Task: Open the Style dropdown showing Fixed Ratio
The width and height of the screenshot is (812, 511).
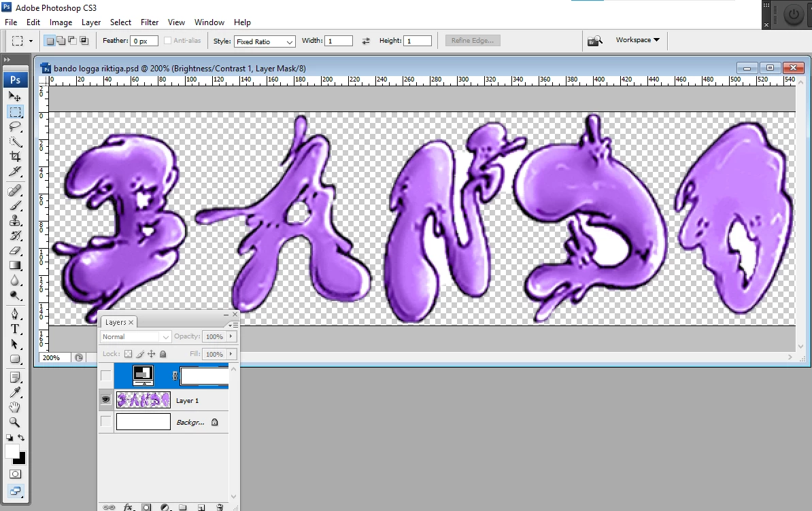Action: [x=265, y=41]
